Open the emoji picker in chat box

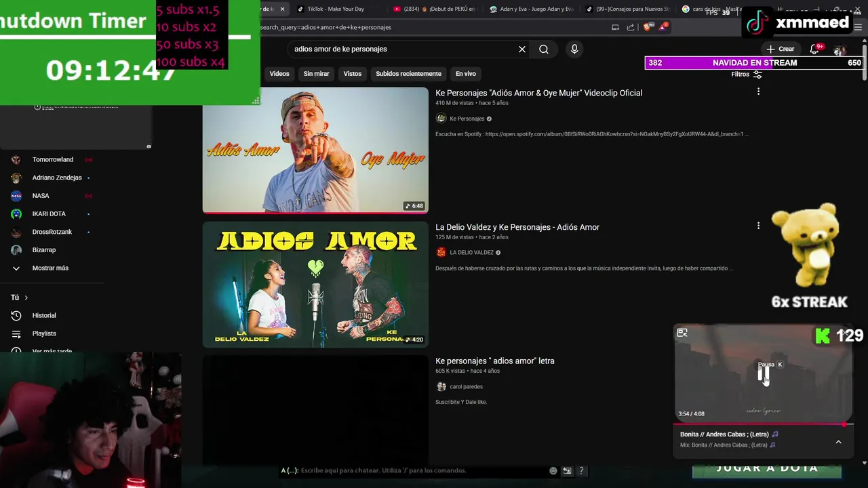(553, 470)
